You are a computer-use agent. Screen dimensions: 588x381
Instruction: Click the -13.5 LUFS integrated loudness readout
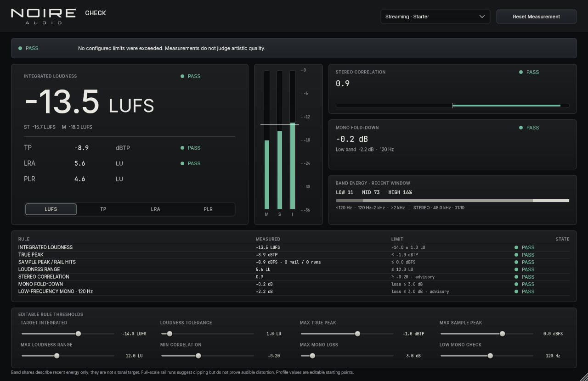(x=90, y=102)
